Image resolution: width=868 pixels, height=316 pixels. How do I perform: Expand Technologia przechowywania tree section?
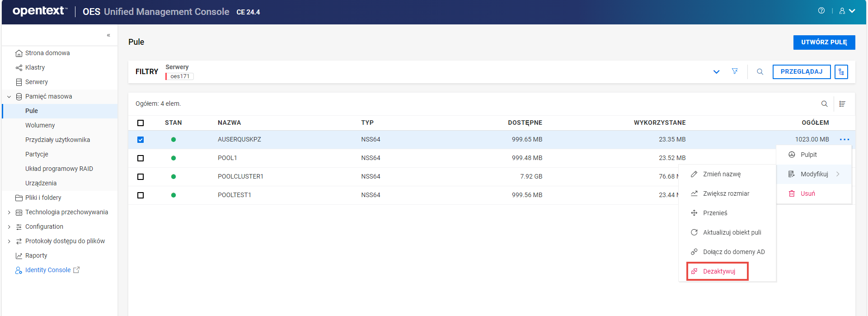9,212
